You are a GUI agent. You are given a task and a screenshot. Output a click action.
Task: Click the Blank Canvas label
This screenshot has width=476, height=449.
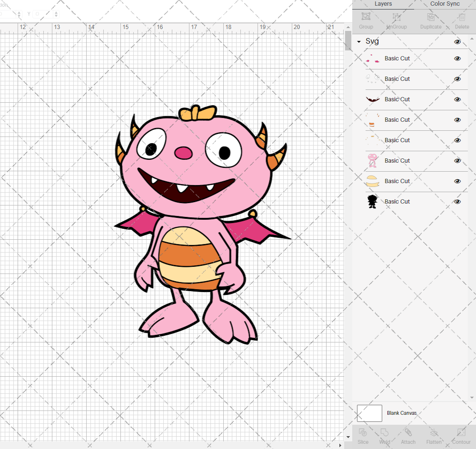pos(402,413)
